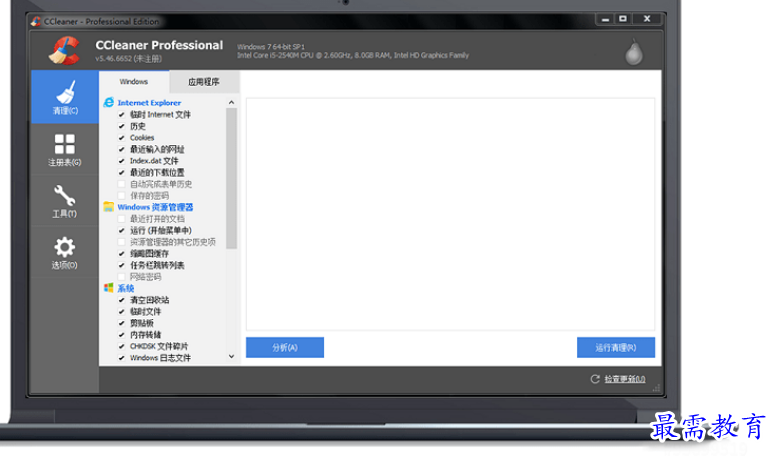774x458 pixels.
Task: Click the Internet Explorer group icon
Action: point(109,102)
